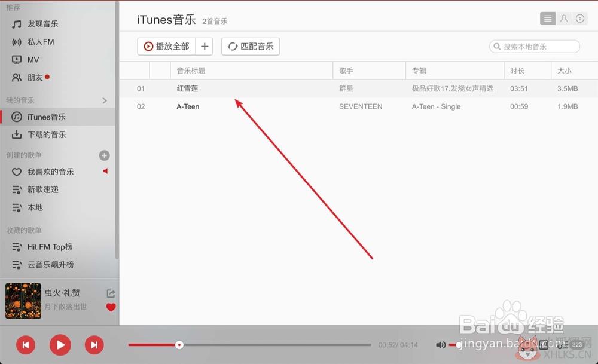The width and height of the screenshot is (598, 364).
Task: Click the size 3.5MB
Action: pos(568,88)
